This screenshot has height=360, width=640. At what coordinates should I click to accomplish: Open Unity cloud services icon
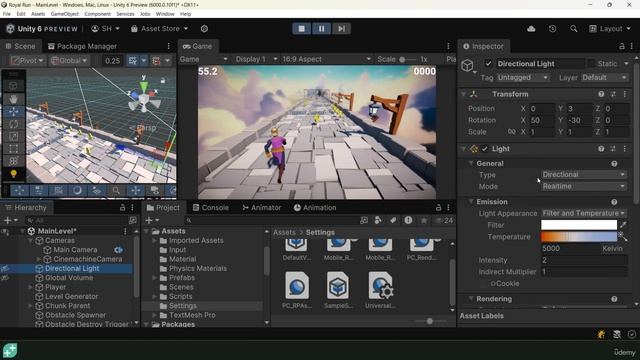point(531,29)
